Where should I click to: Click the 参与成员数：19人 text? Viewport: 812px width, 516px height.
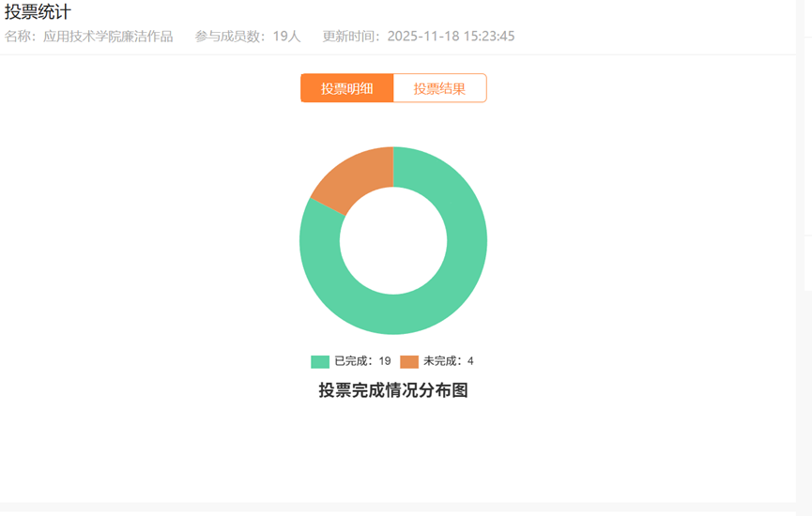[248, 37]
